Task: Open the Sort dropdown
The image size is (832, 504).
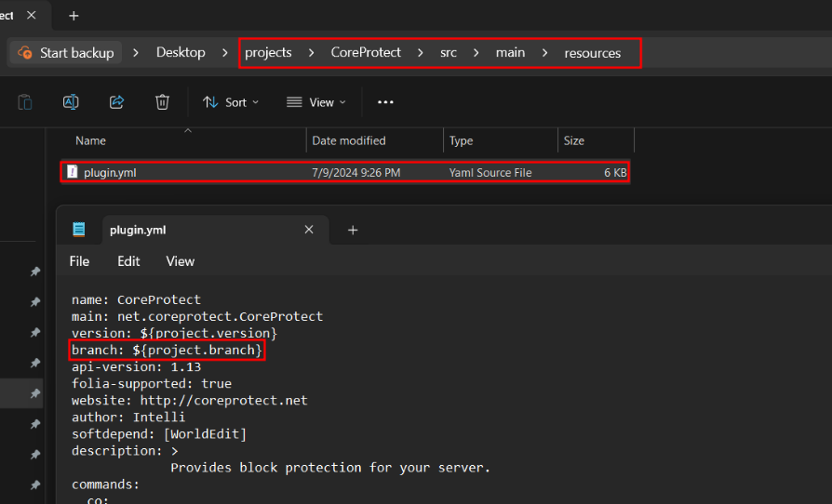Action: click(231, 102)
